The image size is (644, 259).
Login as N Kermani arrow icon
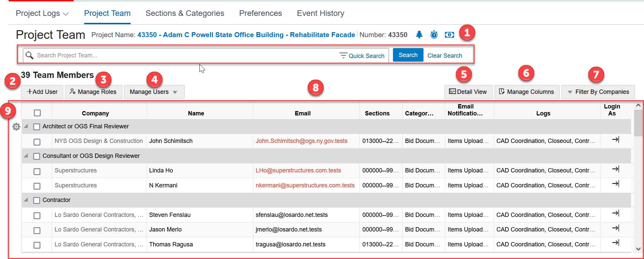[x=615, y=184]
